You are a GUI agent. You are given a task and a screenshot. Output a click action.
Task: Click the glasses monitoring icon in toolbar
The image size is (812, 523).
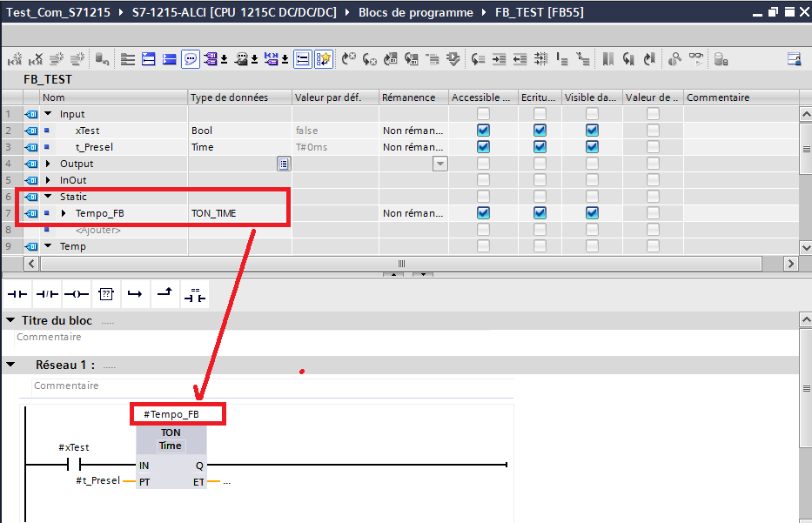(696, 59)
